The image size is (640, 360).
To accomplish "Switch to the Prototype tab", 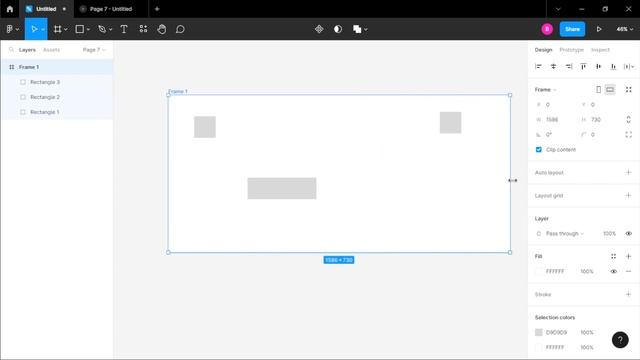I will 571,50.
